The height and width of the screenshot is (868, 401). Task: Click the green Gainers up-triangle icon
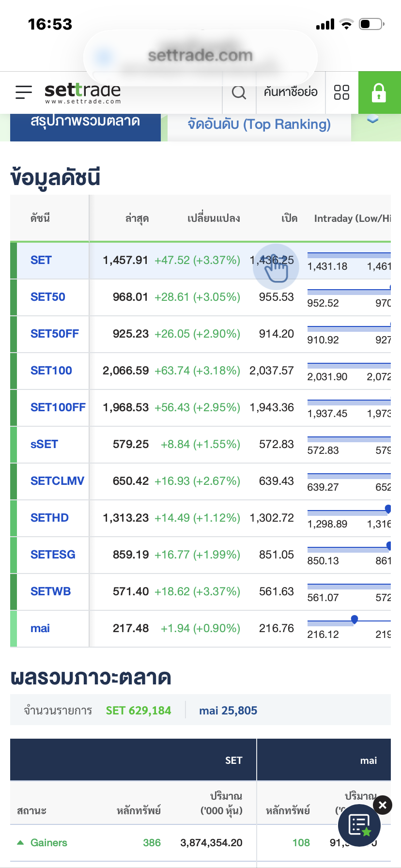(x=20, y=842)
